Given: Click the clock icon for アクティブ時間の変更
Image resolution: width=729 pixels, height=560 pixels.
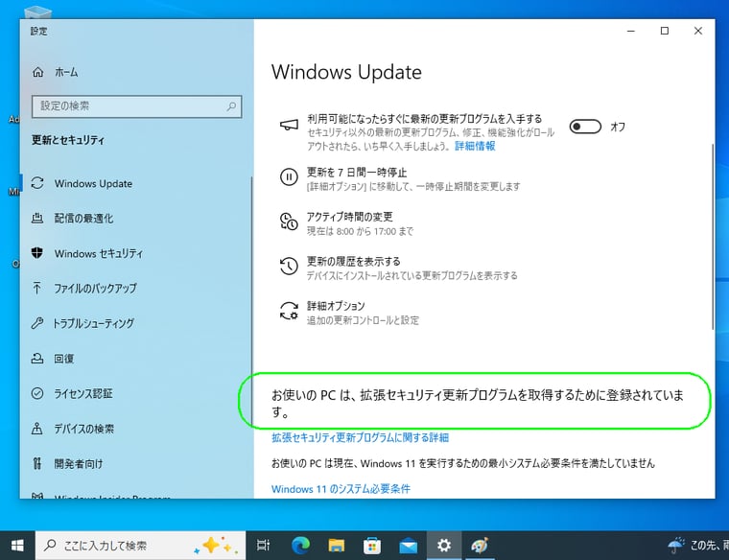Looking at the screenshot, I should point(289,222).
